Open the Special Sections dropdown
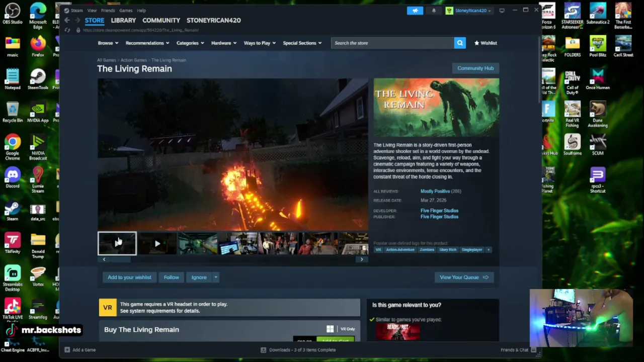 coord(302,43)
